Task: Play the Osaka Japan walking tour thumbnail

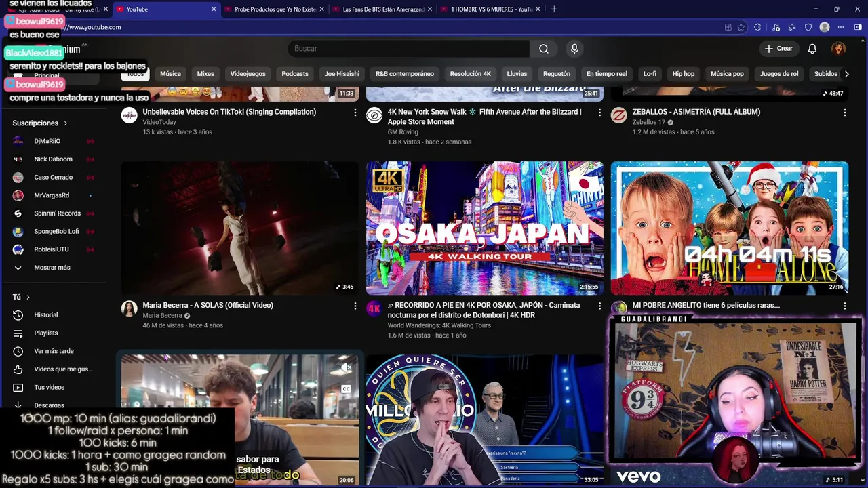Action: pyautogui.click(x=485, y=228)
